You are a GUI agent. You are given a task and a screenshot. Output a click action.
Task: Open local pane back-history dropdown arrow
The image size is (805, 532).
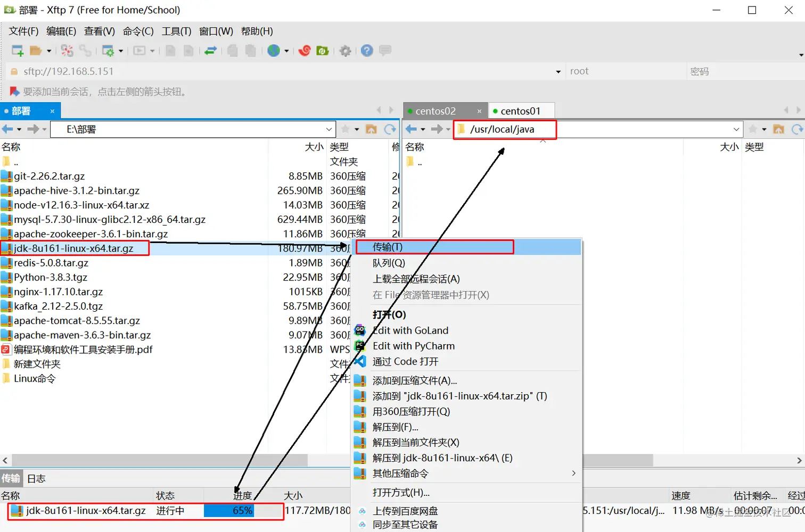coord(19,130)
